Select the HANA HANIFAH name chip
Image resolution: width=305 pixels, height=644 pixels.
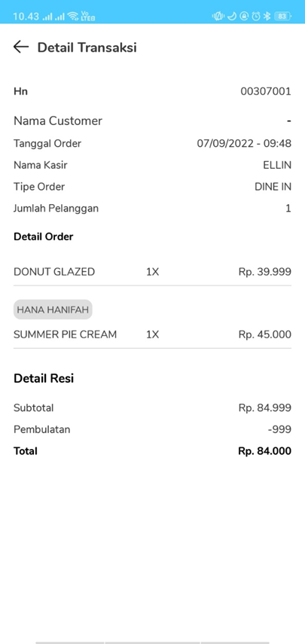(53, 310)
